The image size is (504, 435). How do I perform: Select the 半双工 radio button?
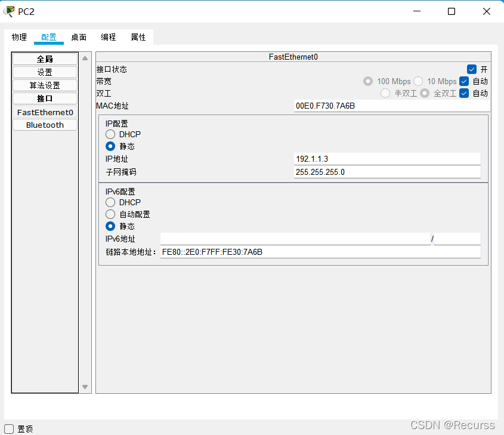385,93
